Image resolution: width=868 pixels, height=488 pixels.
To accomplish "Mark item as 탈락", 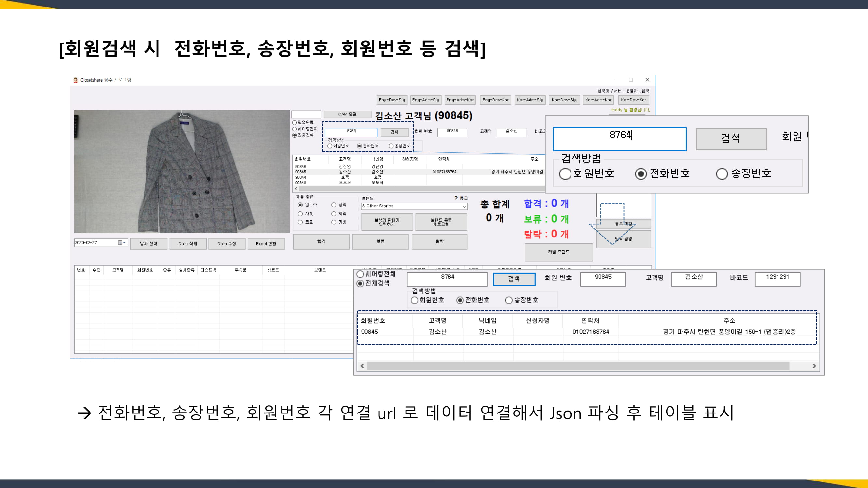I will pyautogui.click(x=439, y=242).
